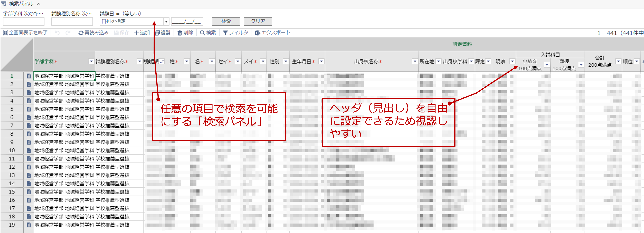Click the 追加 add row icon

pyautogui.click(x=136, y=33)
